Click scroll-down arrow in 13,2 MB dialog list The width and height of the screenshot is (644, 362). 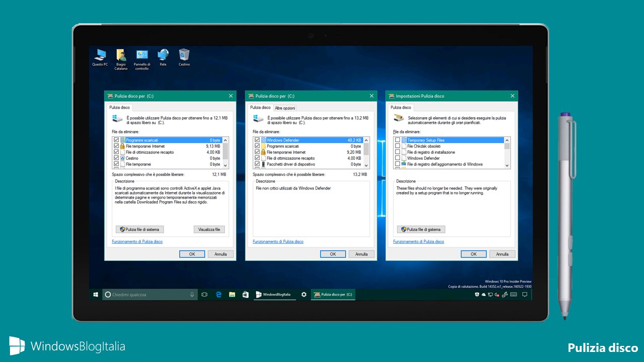[366, 165]
